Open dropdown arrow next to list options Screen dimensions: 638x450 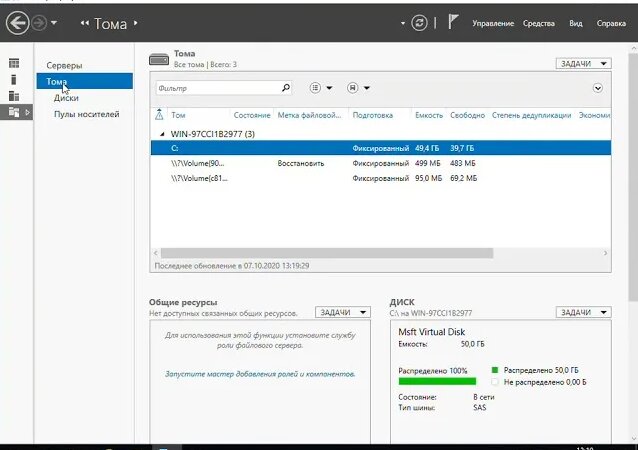click(329, 88)
